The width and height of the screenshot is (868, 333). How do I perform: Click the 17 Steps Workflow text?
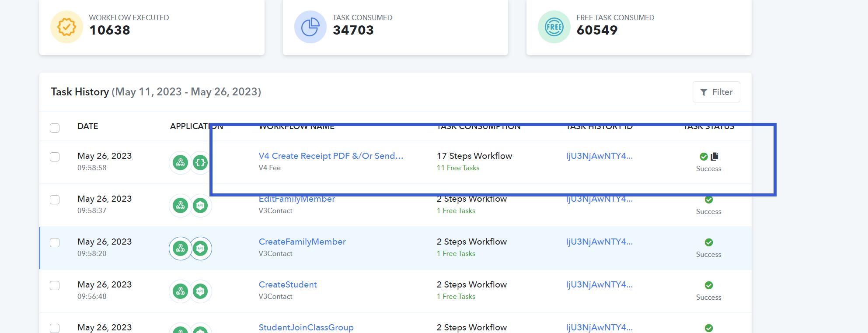(474, 156)
